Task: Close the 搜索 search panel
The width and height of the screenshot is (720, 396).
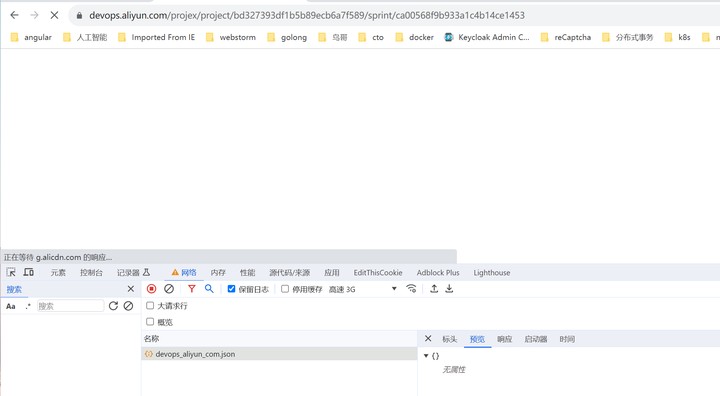Action: 131,289
